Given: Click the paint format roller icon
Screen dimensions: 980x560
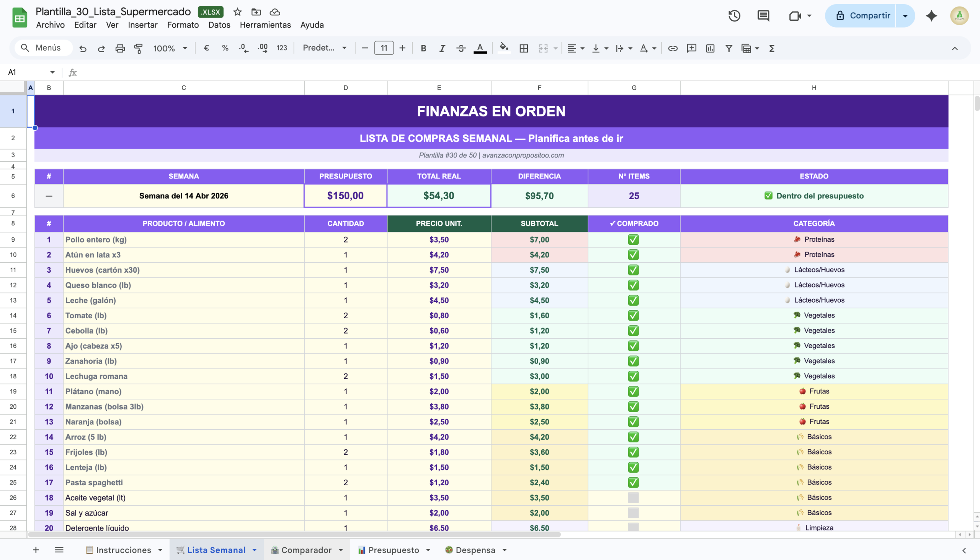Looking at the screenshot, I should [138, 48].
